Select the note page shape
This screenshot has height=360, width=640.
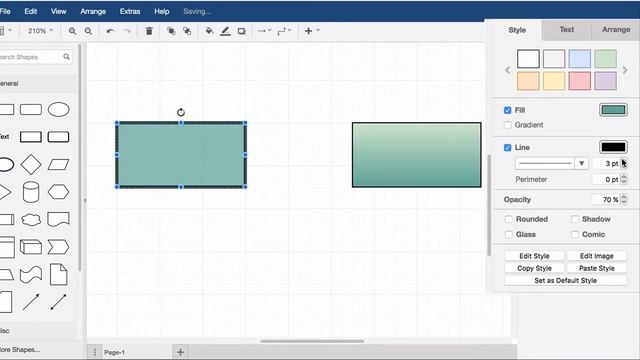(x=58, y=274)
